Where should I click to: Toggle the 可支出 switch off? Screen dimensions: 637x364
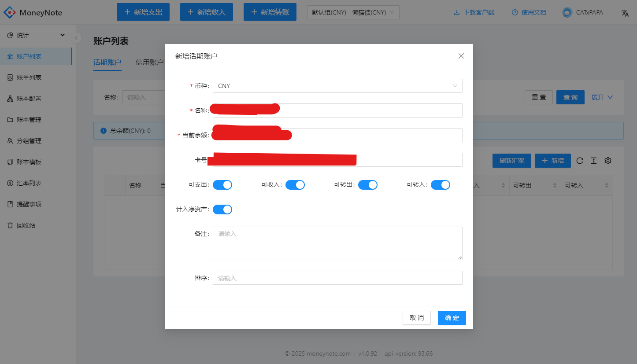pyautogui.click(x=222, y=185)
